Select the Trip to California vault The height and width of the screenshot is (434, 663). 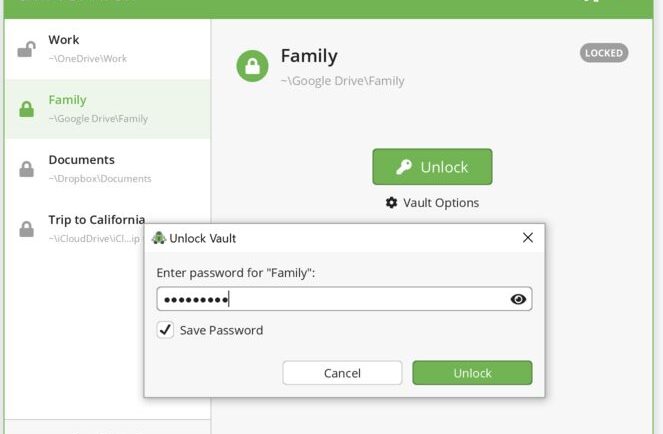click(x=74, y=229)
